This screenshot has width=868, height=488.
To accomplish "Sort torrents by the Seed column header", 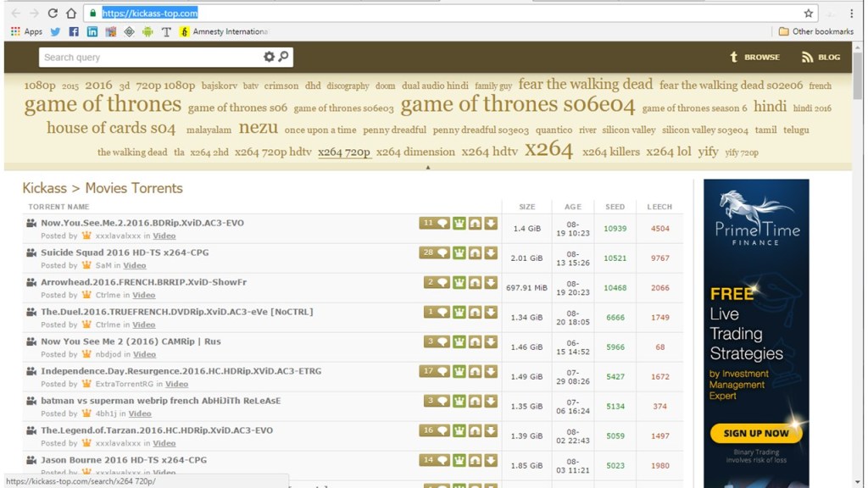I will 615,207.
